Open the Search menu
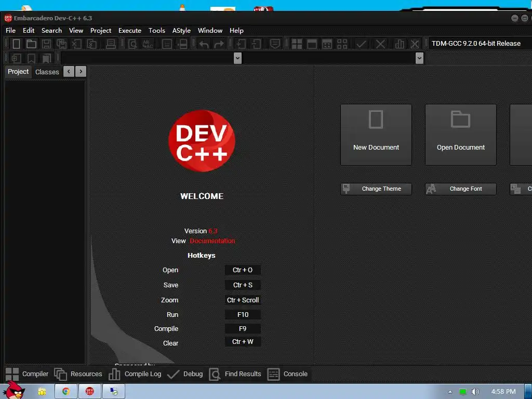Viewport: 532px width, 399px height. click(51, 31)
